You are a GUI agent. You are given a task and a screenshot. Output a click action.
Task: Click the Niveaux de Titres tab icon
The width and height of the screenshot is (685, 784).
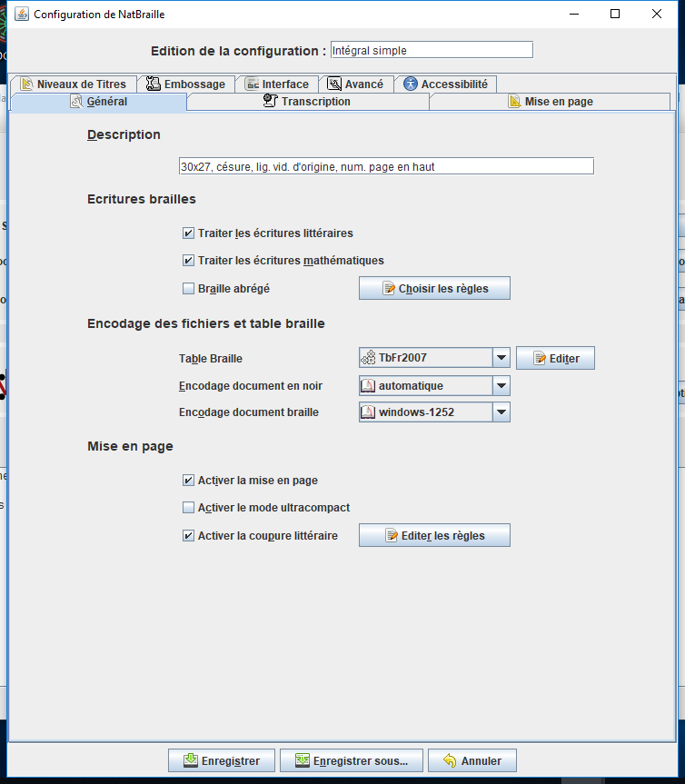point(27,84)
